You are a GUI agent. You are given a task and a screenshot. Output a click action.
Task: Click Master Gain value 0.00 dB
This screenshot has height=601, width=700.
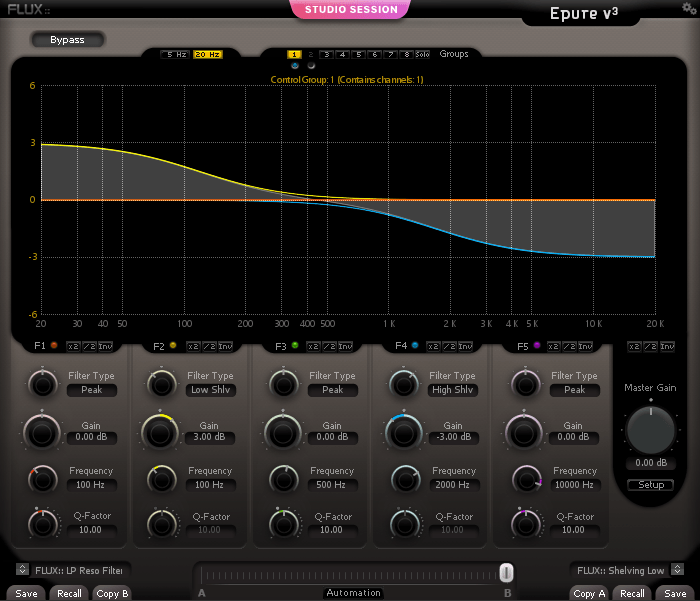pos(651,463)
